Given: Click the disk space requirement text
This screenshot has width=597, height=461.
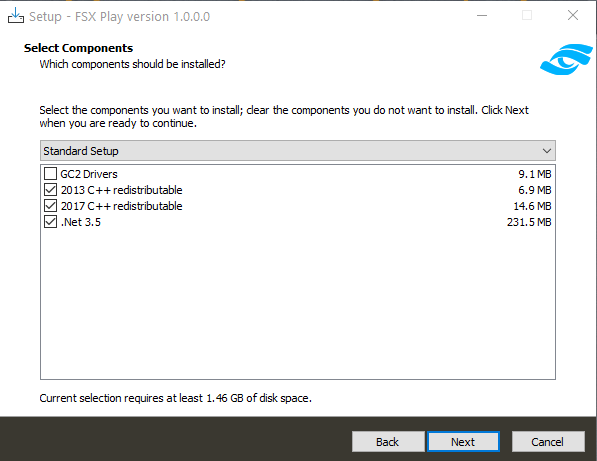Looking at the screenshot, I should (176, 398).
